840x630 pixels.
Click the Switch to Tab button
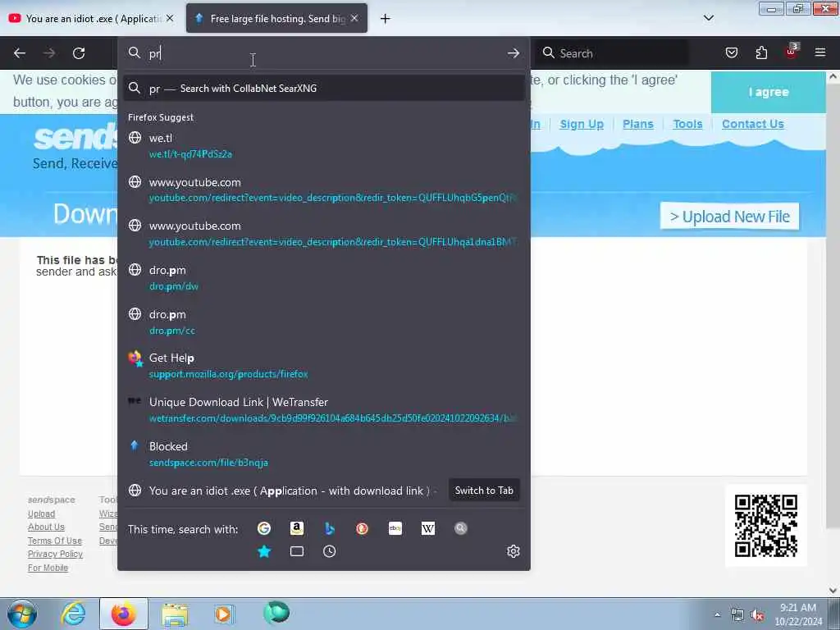pyautogui.click(x=484, y=491)
